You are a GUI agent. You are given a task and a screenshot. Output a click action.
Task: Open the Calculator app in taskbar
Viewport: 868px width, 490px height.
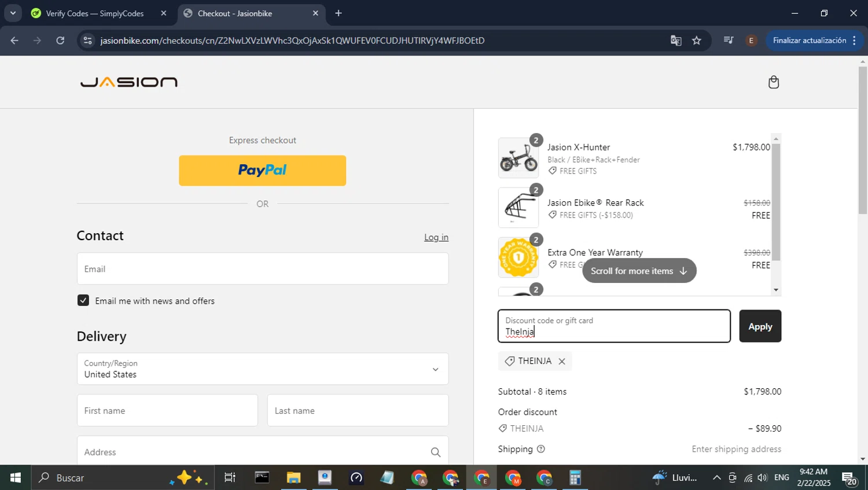click(575, 478)
